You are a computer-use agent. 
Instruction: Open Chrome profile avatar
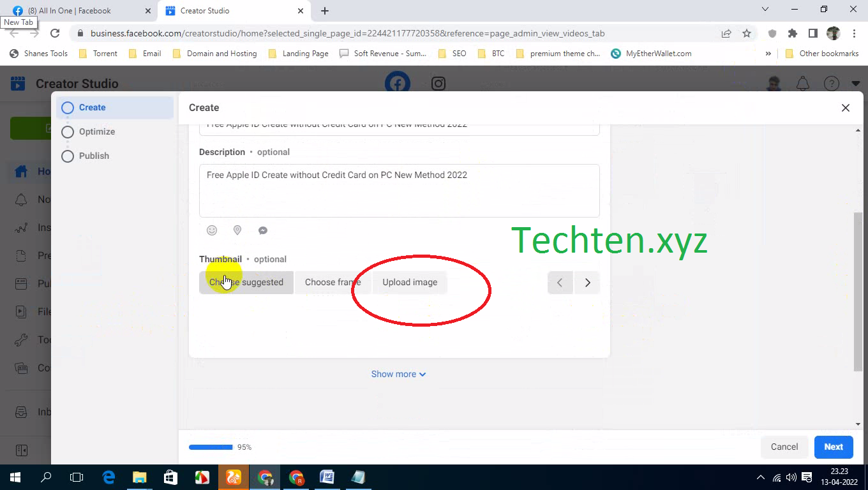coord(834,33)
